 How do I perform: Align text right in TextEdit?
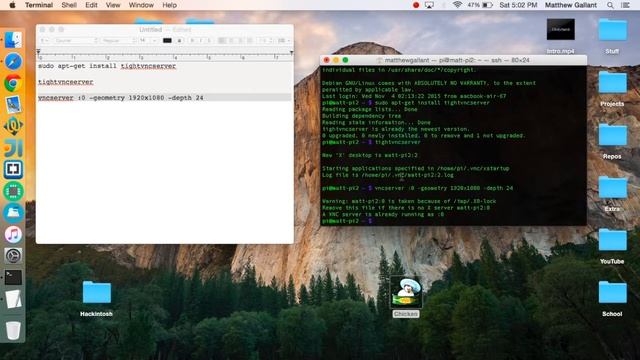tap(240, 40)
